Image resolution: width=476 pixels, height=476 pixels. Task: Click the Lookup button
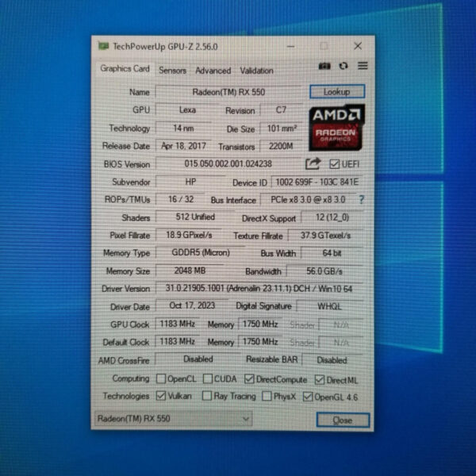click(x=337, y=92)
